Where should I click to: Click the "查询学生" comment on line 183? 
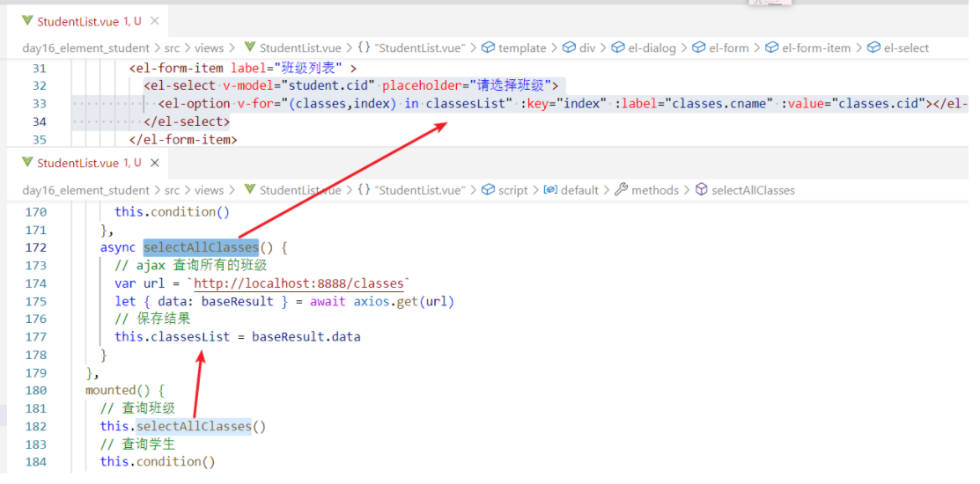(138, 444)
